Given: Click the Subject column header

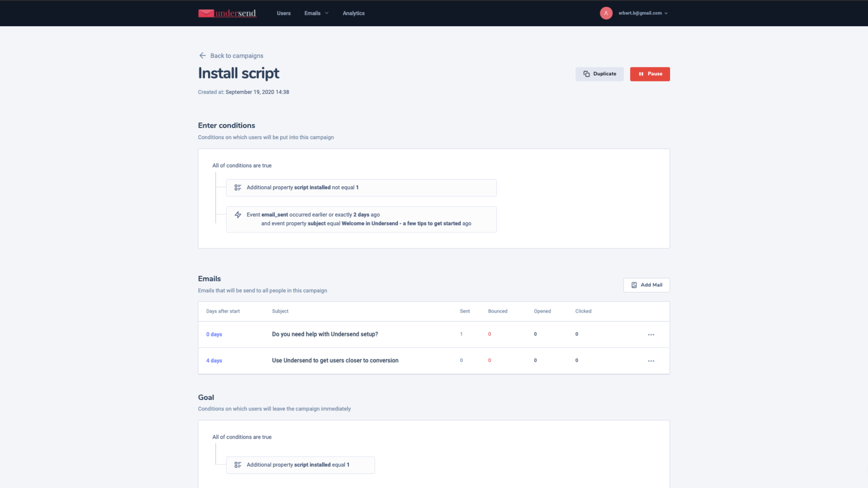Looking at the screenshot, I should [x=280, y=311].
